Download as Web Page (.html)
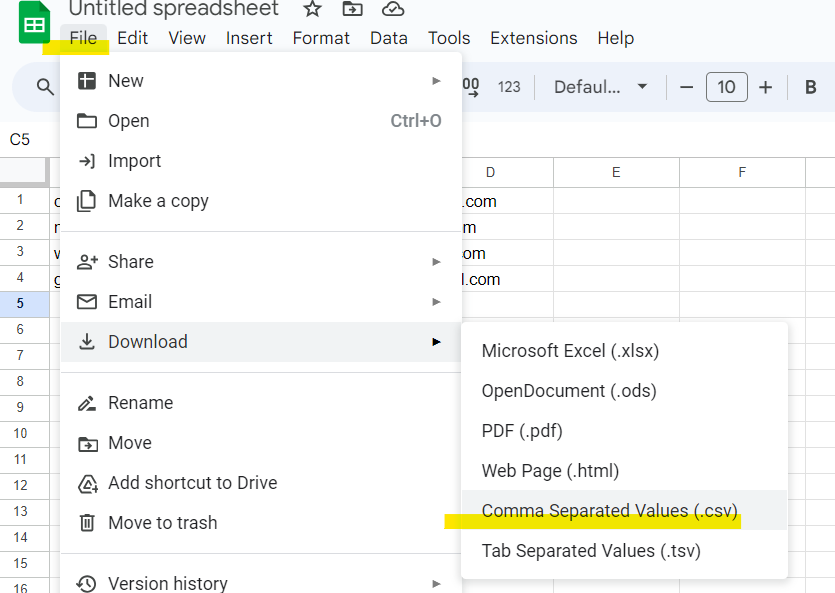The height and width of the screenshot is (593, 835). click(x=624, y=471)
